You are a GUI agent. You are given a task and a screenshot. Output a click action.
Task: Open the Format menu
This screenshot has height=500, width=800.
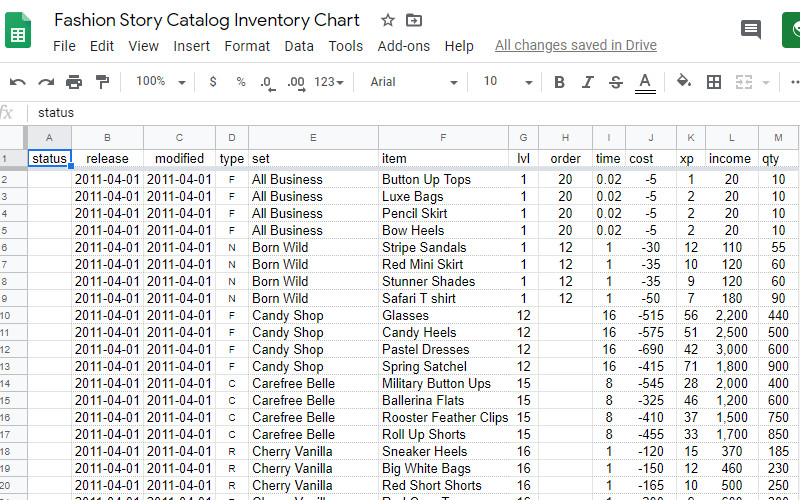[247, 46]
